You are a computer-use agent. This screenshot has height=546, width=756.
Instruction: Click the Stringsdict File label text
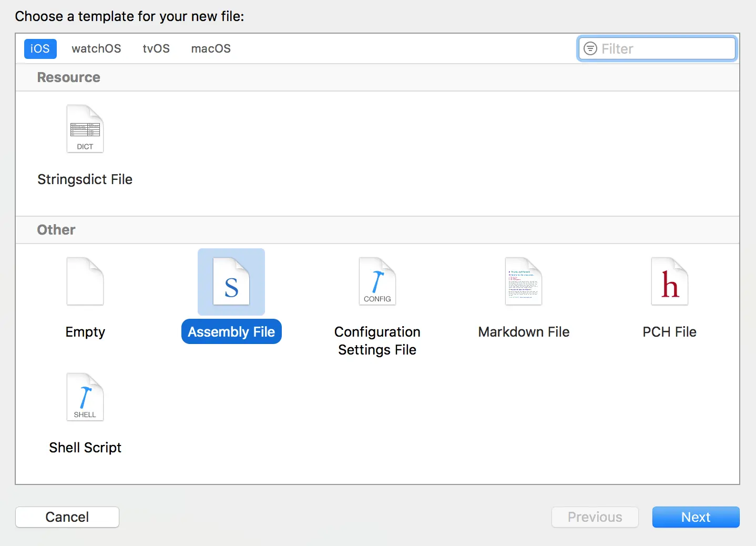click(x=85, y=179)
